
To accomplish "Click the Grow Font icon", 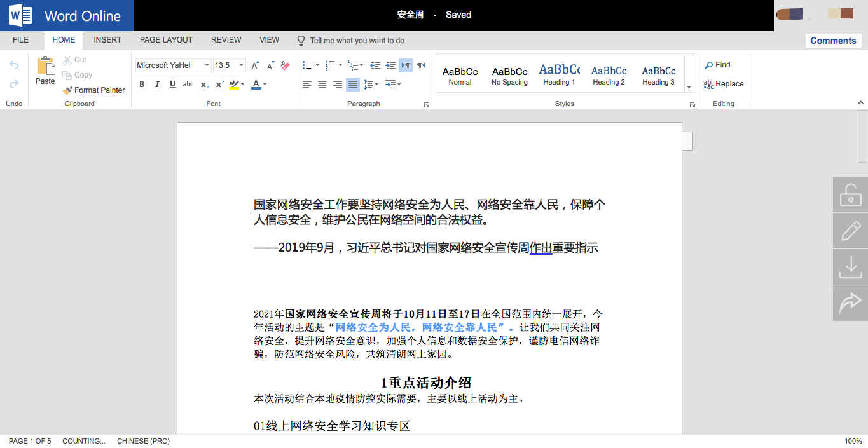I will [x=254, y=65].
